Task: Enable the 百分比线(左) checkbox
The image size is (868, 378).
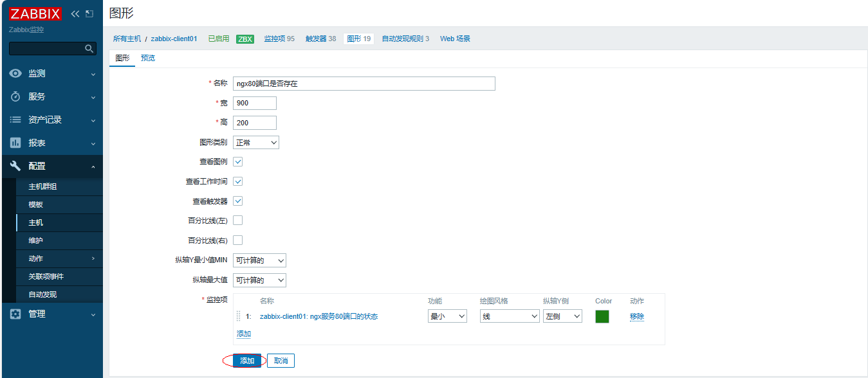Action: (237, 221)
